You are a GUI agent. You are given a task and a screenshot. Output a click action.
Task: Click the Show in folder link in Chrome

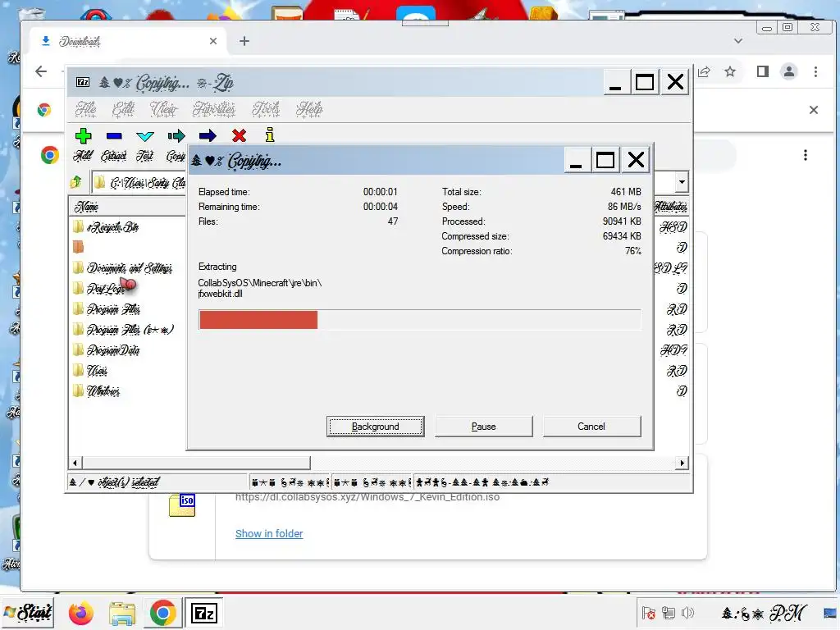tap(269, 533)
